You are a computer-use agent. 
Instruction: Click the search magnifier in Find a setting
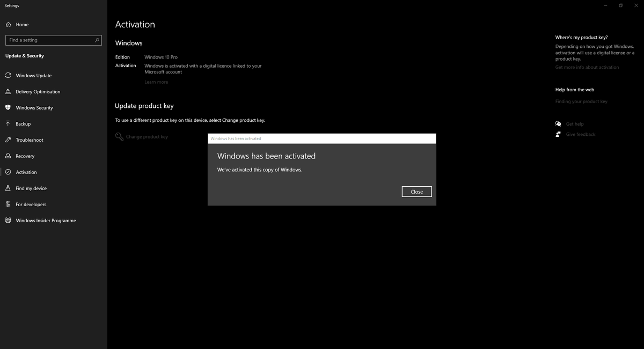click(97, 40)
